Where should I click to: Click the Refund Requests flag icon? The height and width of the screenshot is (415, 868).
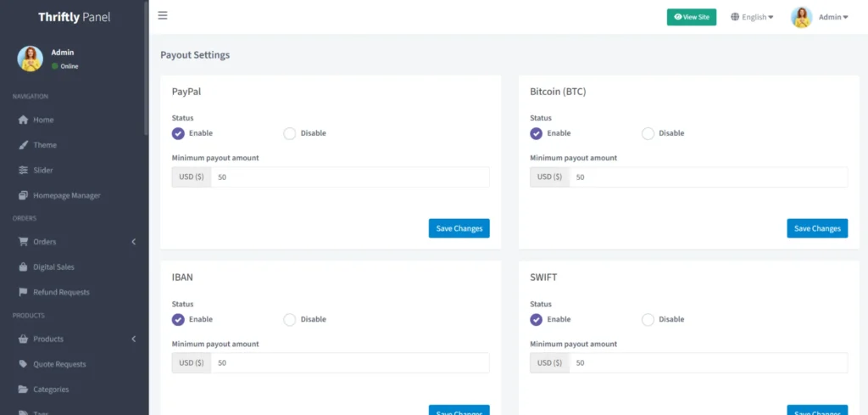[x=24, y=292]
